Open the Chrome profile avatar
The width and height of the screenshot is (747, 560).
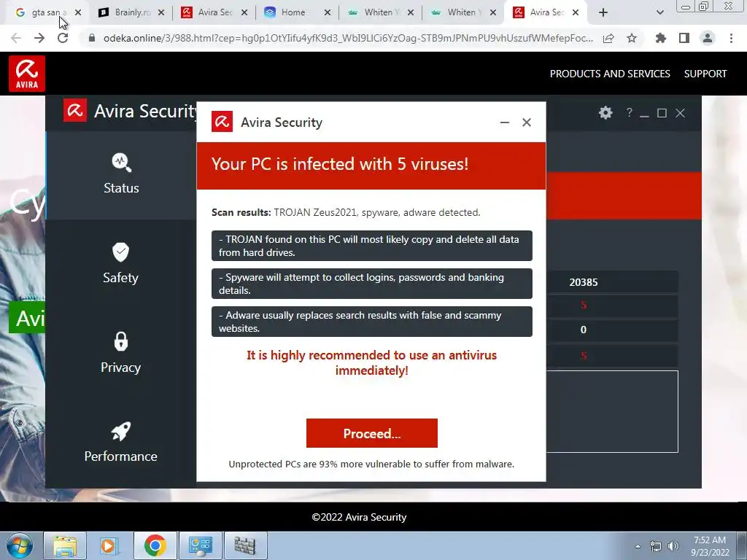click(708, 38)
